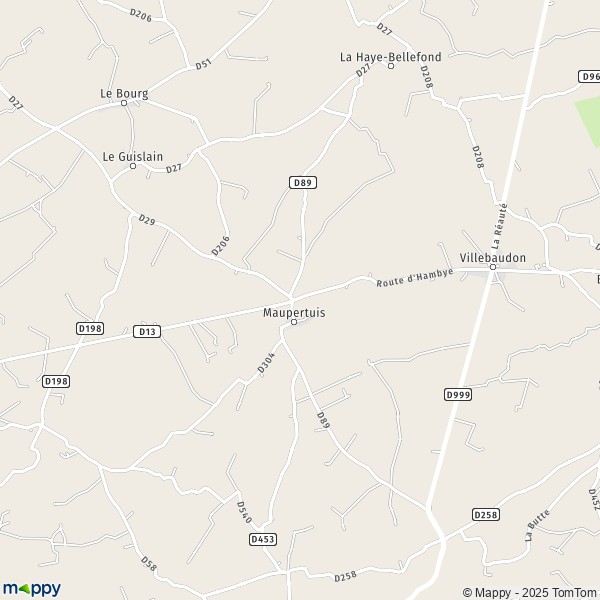Click the La Haye-Bellefond place marker
The image size is (600, 600).
[391, 66]
